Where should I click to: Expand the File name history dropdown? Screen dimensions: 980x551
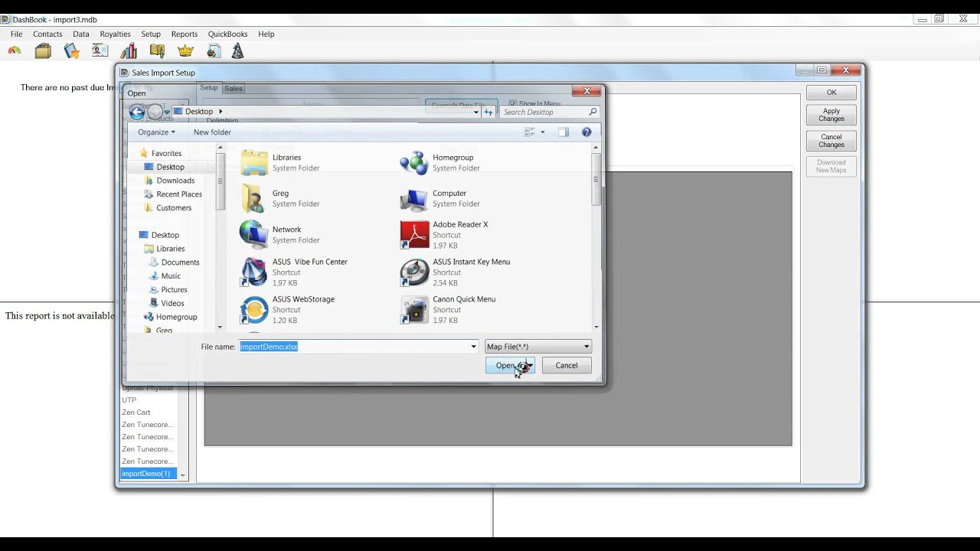[473, 347]
